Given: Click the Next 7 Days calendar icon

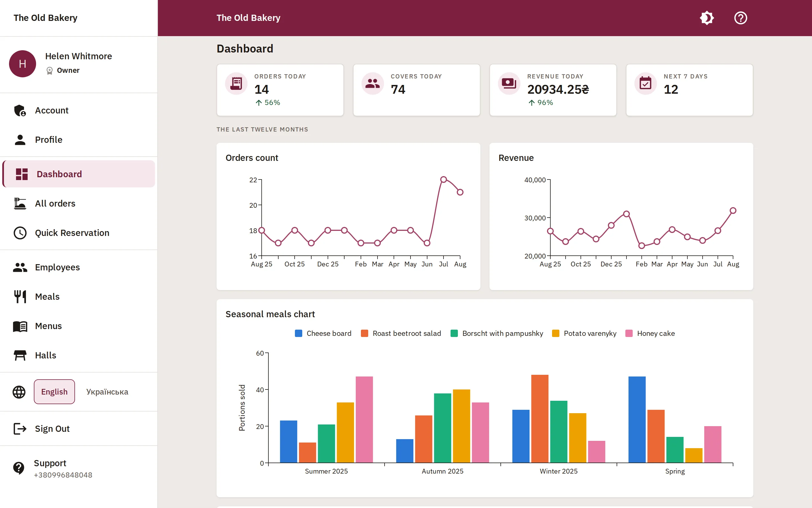Looking at the screenshot, I should pyautogui.click(x=645, y=83).
